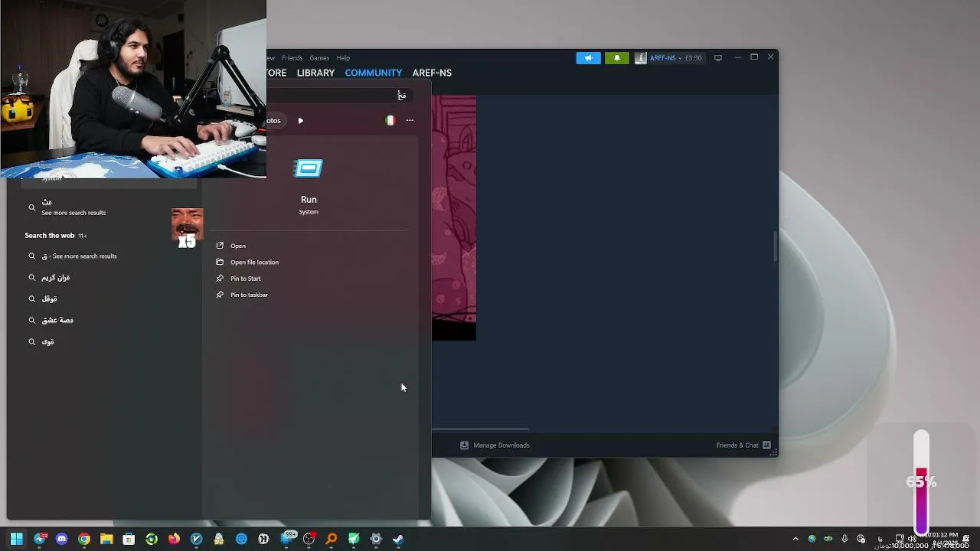Select Pin to Start for Run
The height and width of the screenshot is (551, 980).
coord(245,279)
